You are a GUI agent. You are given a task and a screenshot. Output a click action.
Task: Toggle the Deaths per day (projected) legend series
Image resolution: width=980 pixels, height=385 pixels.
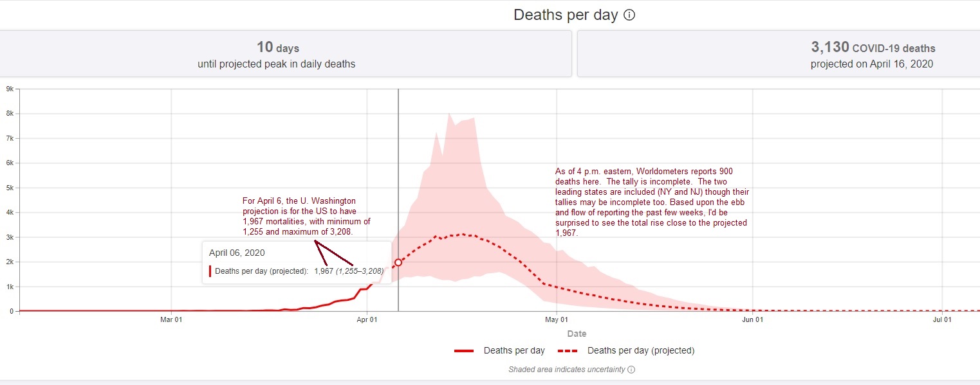(x=626, y=351)
